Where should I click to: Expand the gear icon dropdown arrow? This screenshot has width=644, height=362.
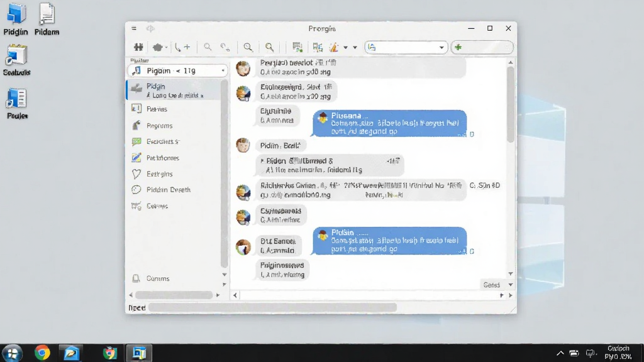point(166,48)
